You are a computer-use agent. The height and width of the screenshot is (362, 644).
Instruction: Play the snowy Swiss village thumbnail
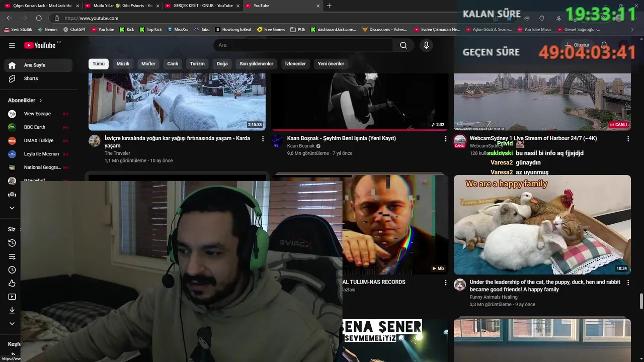(177, 102)
